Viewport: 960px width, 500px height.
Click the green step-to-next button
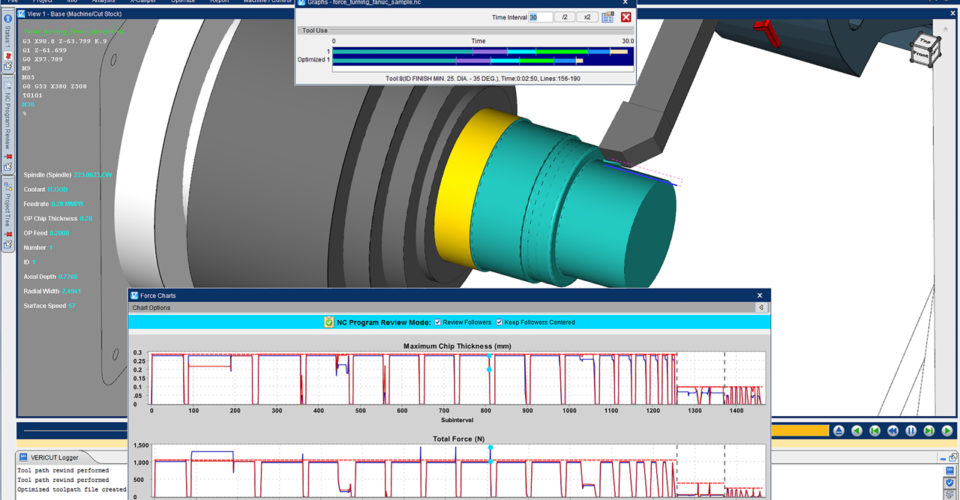929,431
